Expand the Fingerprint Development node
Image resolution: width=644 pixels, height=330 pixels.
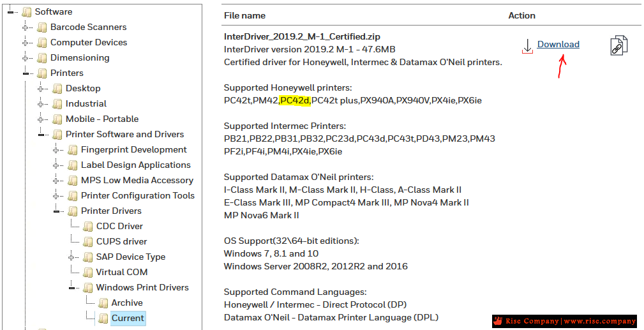(x=57, y=150)
